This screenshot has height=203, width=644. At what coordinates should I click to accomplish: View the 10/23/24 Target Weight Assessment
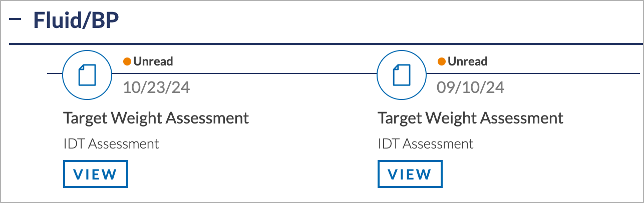pyautogui.click(x=96, y=174)
